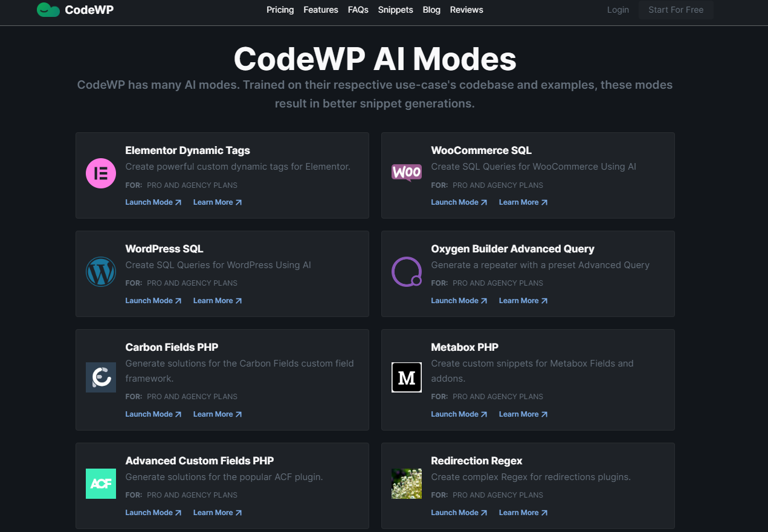Click the Metabox M logo icon

coord(407,377)
